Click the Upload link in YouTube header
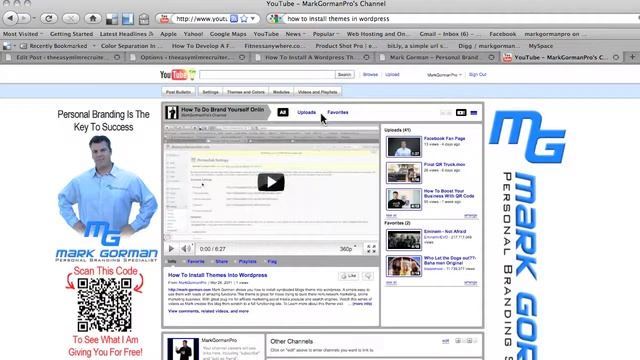This screenshot has height=360, width=640. click(392, 75)
